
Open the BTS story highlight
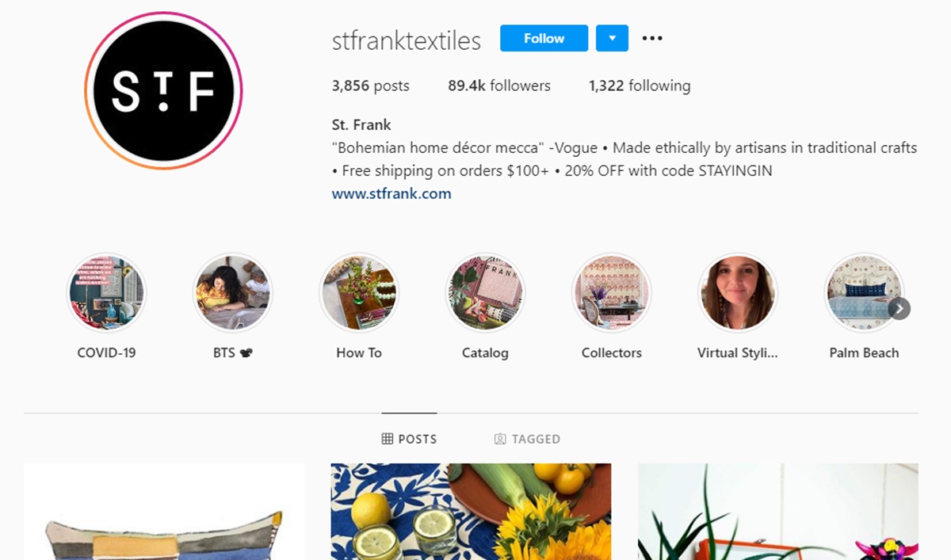pyautogui.click(x=232, y=292)
